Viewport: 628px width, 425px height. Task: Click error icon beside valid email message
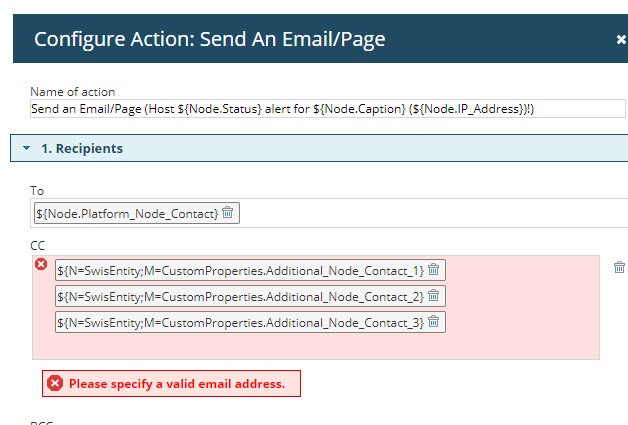pos(55,383)
